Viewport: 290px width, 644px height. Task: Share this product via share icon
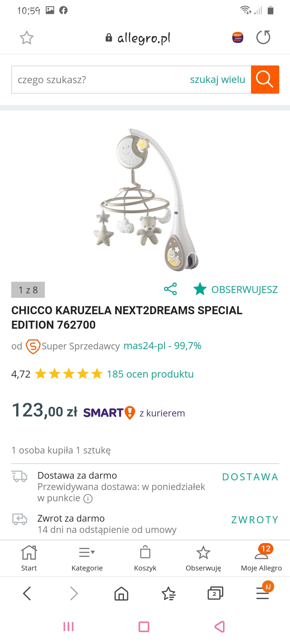coord(171,289)
